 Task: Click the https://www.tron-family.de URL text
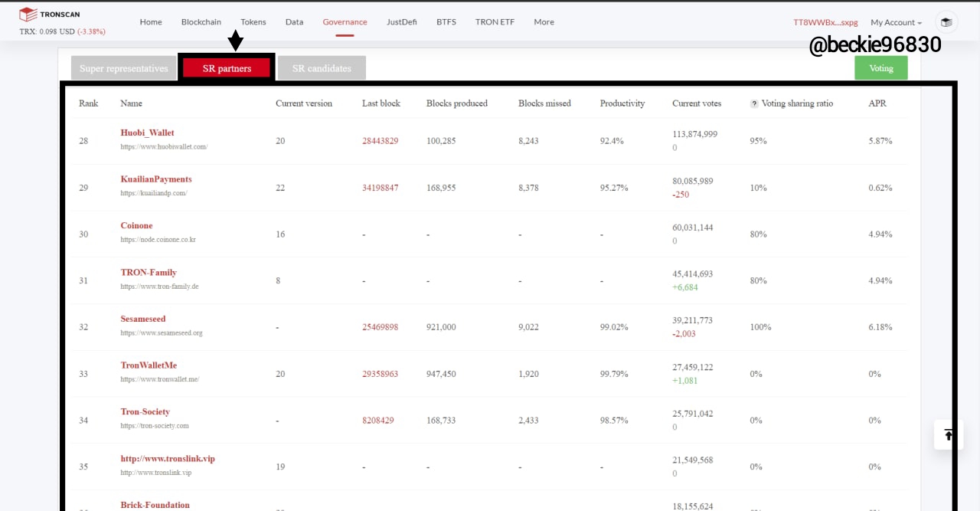point(159,287)
